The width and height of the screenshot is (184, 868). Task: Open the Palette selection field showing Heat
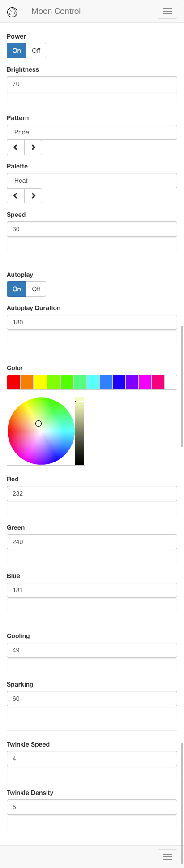[92, 181]
